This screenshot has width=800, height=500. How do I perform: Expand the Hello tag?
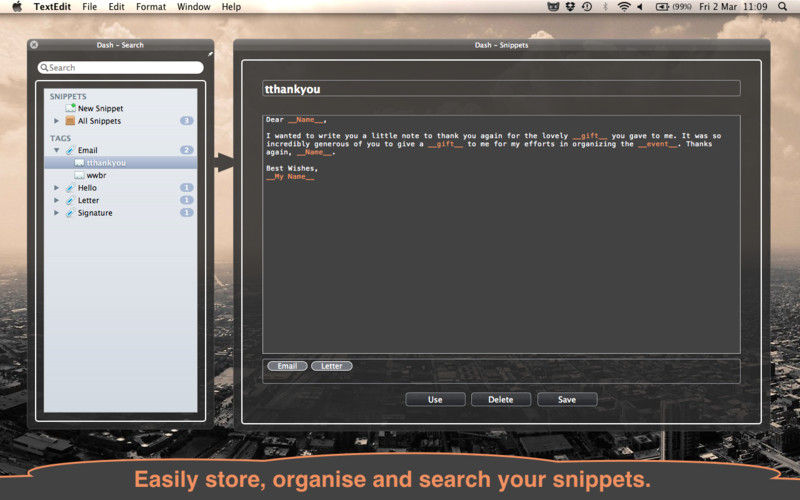56,188
